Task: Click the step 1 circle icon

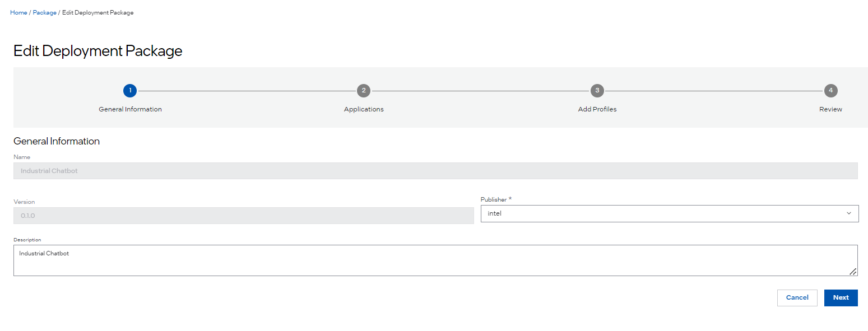Action: (130, 91)
